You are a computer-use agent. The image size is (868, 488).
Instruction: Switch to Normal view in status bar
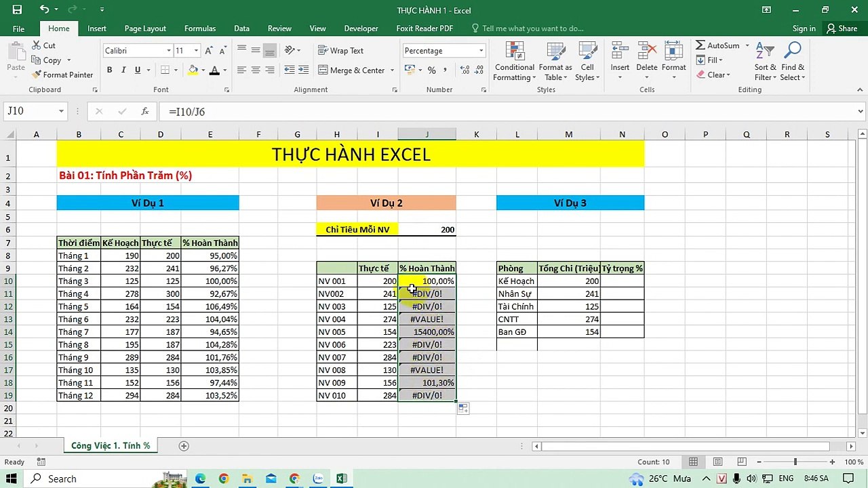point(693,462)
